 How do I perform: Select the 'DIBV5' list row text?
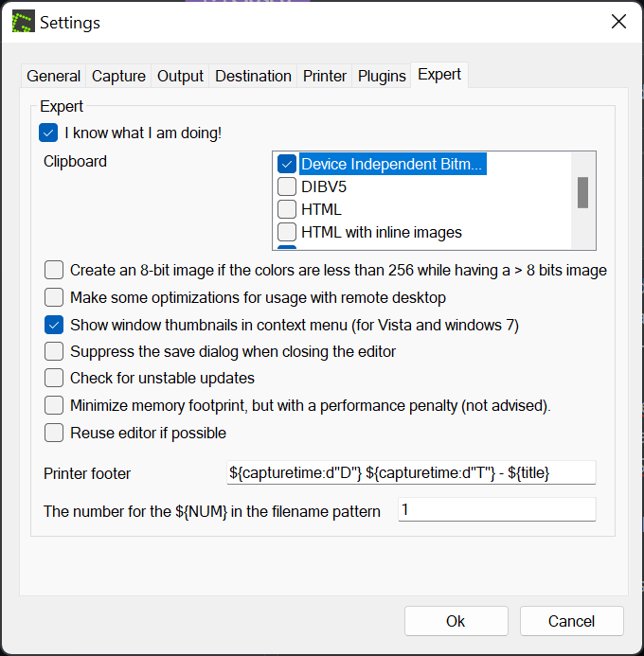coord(324,186)
